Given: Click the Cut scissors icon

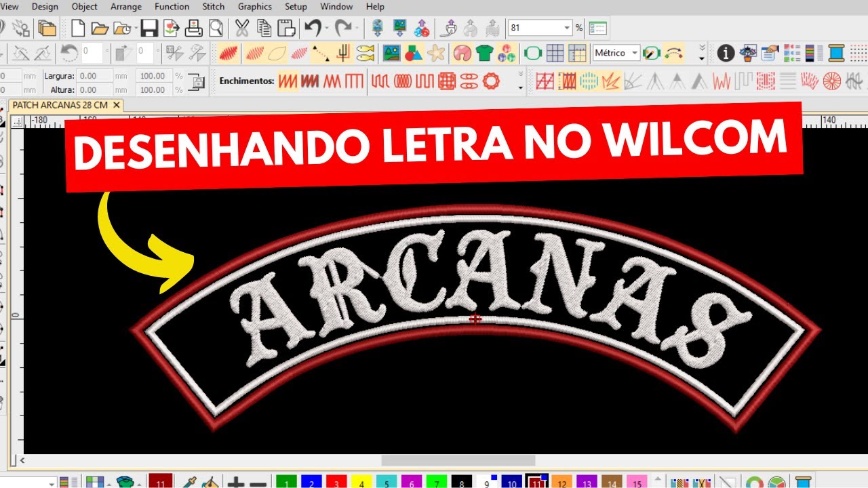Looking at the screenshot, I should pyautogui.click(x=242, y=28).
